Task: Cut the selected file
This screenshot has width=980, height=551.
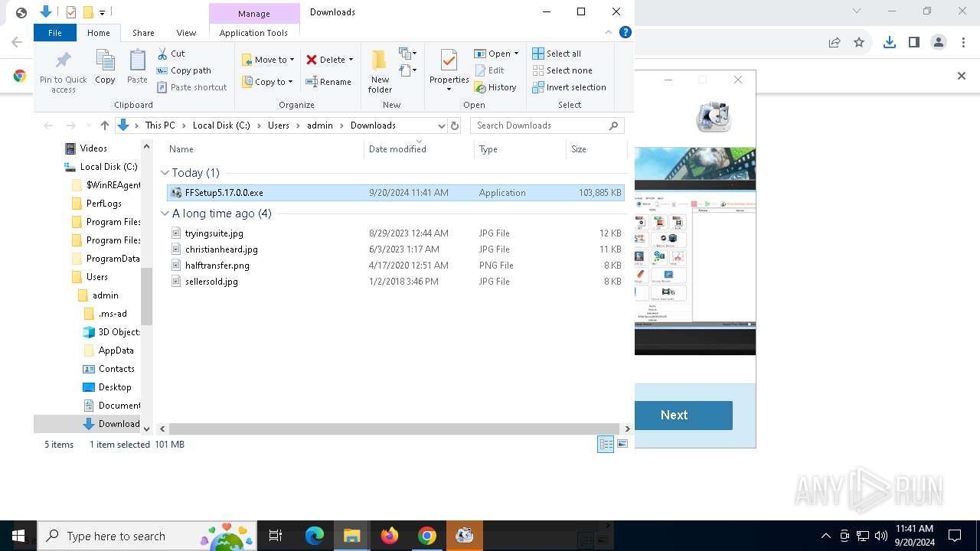Action: (171, 54)
